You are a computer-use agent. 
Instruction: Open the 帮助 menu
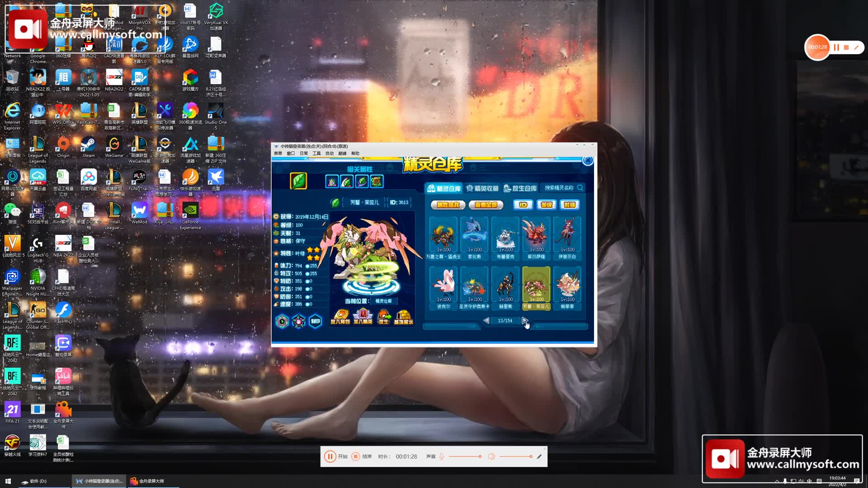355,154
